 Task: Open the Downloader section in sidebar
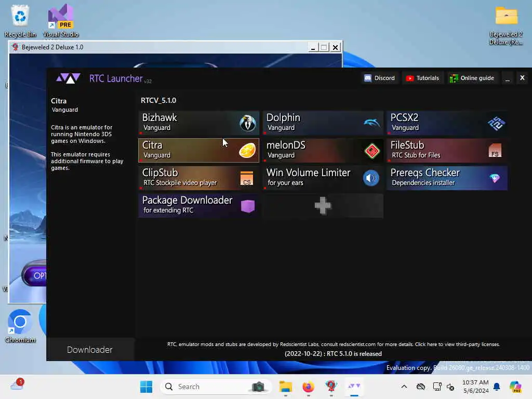tap(90, 350)
